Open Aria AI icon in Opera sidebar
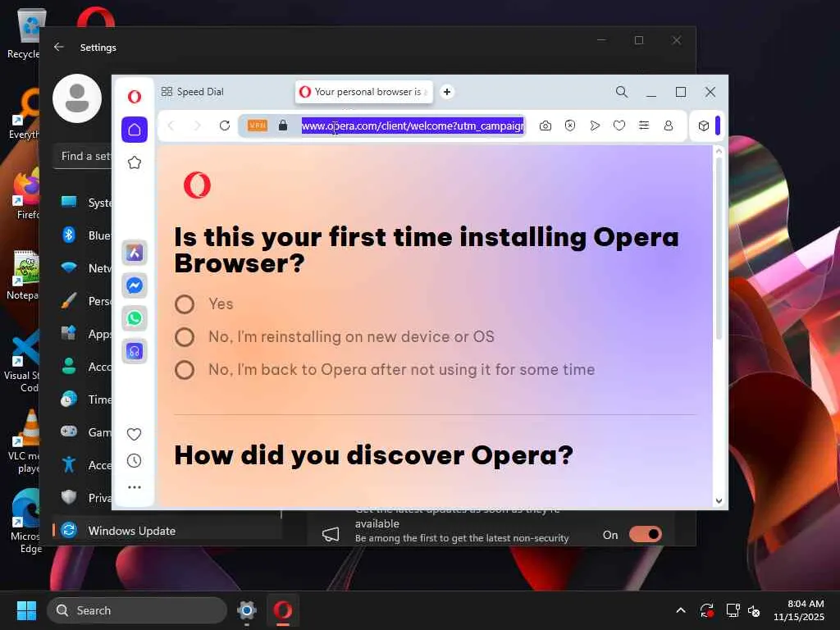 tap(135, 253)
